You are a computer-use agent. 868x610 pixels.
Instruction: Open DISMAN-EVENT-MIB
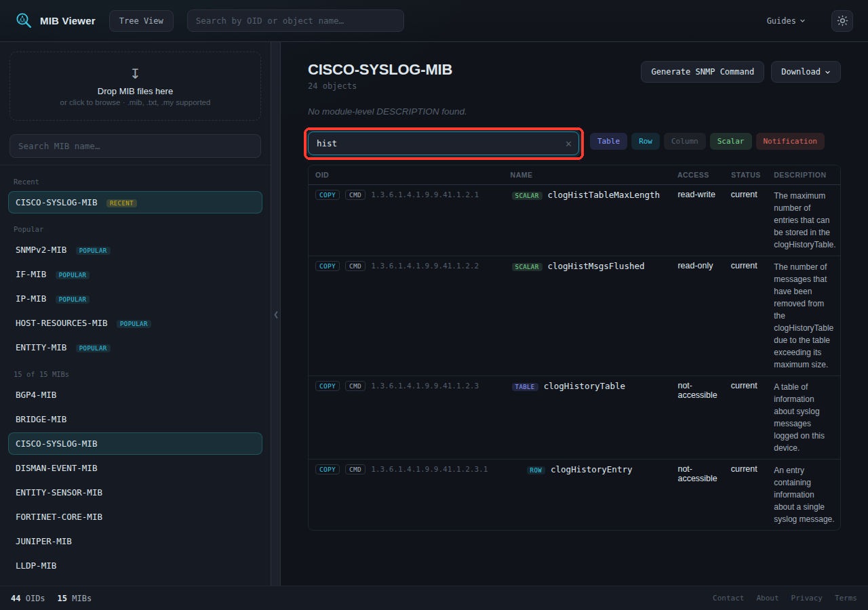coord(135,468)
